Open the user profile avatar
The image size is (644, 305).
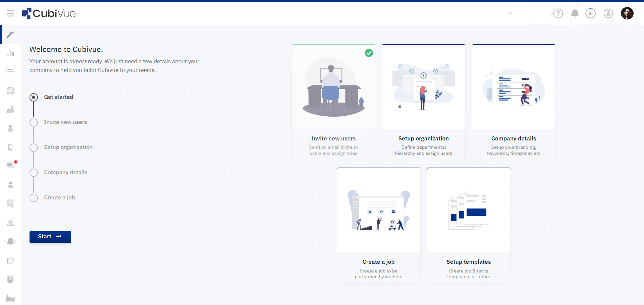pos(627,13)
